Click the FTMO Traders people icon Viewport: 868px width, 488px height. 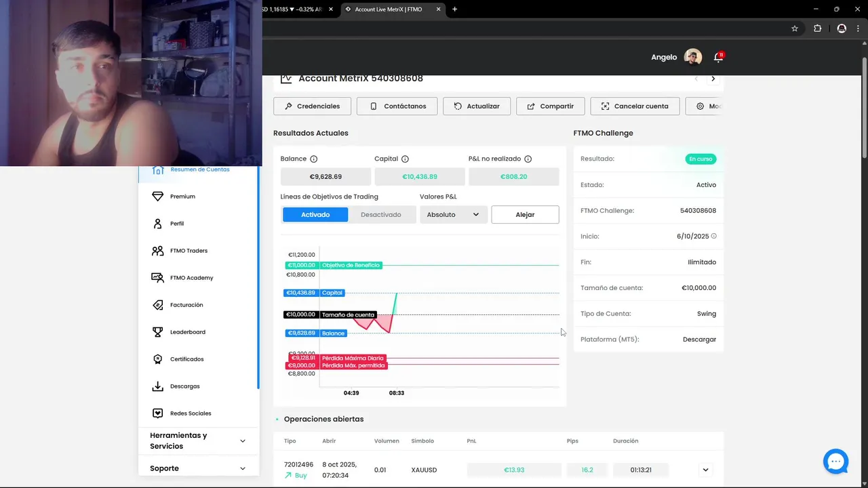157,251
